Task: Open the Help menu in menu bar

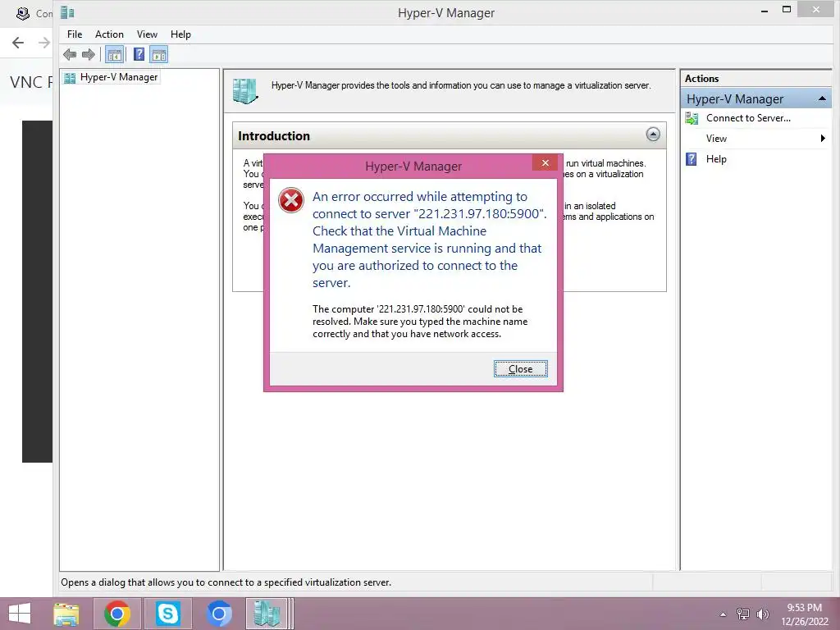Action: point(180,34)
